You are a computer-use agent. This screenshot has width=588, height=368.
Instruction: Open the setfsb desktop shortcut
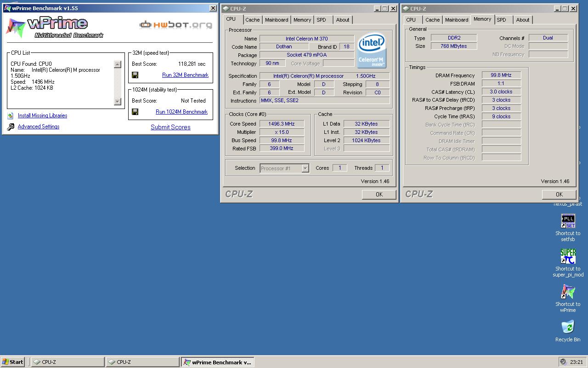click(x=568, y=221)
